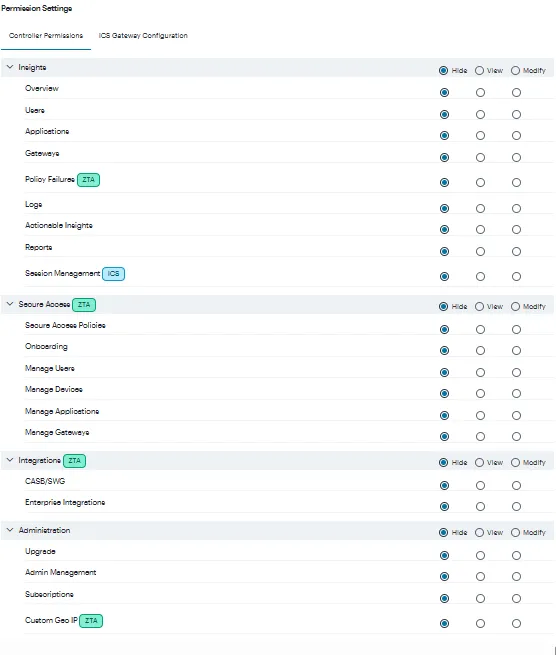The height and width of the screenshot is (655, 556).
Task: Select Hide for Session Management row
Action: (444, 277)
